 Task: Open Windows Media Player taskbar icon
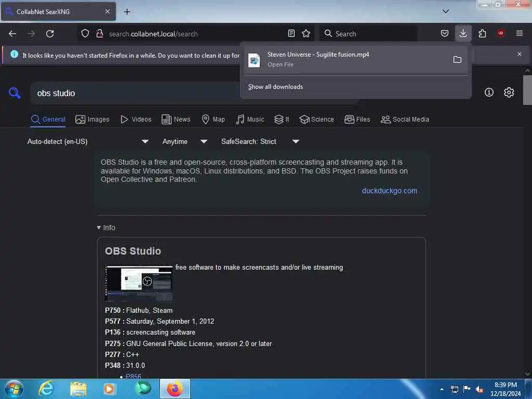pyautogui.click(x=109, y=389)
